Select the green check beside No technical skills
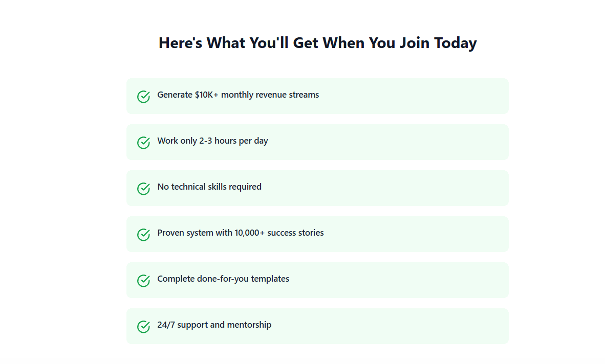 click(x=143, y=189)
